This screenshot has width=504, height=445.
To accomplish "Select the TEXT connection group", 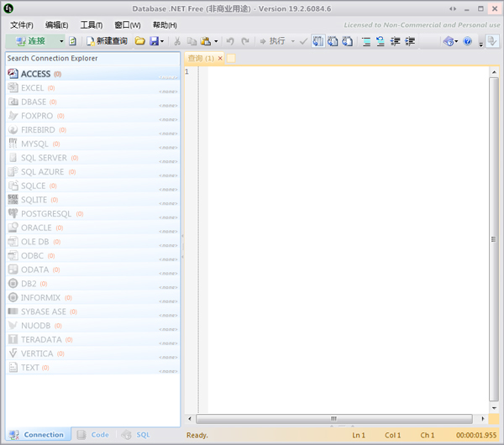I will pyautogui.click(x=92, y=368).
